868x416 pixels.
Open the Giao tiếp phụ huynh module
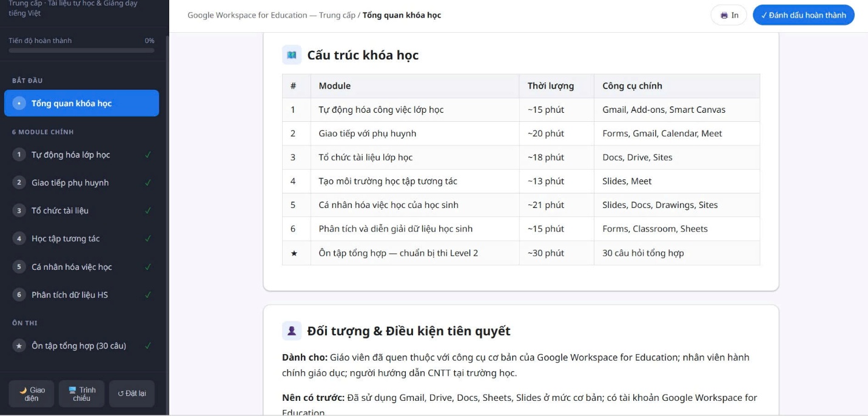[x=81, y=183]
